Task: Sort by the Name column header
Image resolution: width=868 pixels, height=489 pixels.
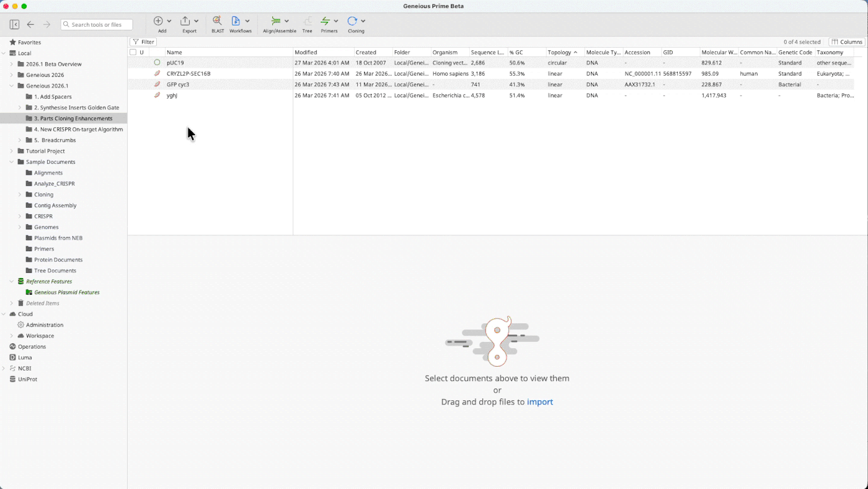Action: [x=229, y=52]
